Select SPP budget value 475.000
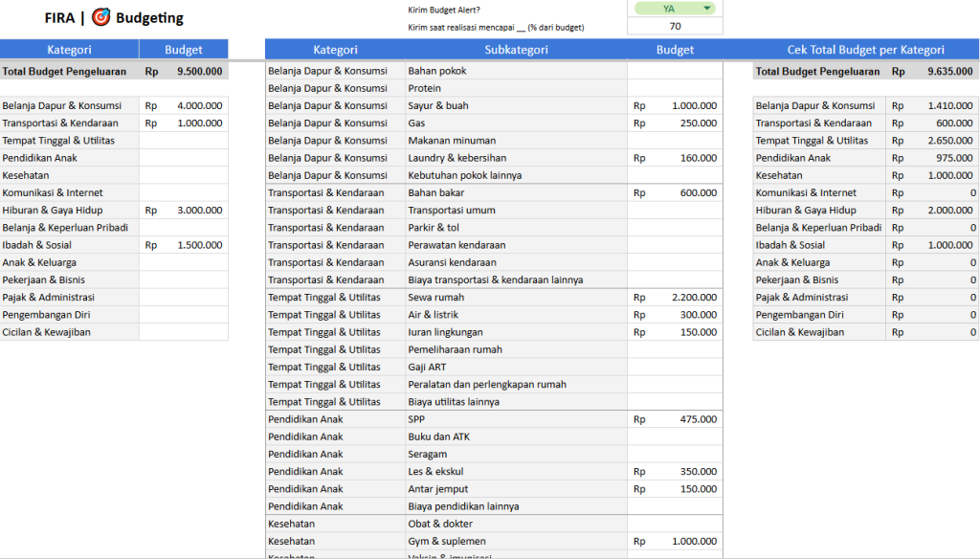 point(675,419)
